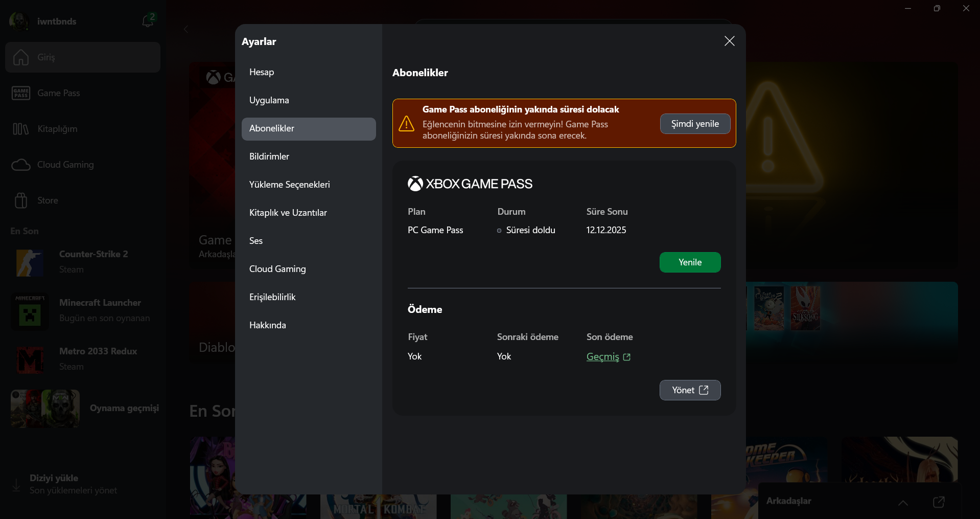This screenshot has height=519, width=980.
Task: Go to Giriş in the sidebar
Action: [83, 57]
